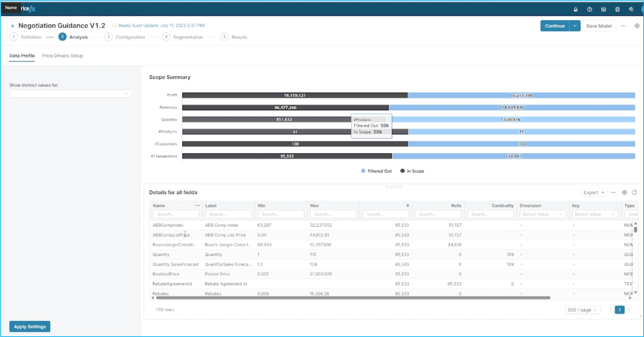Click the Apply Settings button
The height and width of the screenshot is (337, 644).
click(30, 327)
